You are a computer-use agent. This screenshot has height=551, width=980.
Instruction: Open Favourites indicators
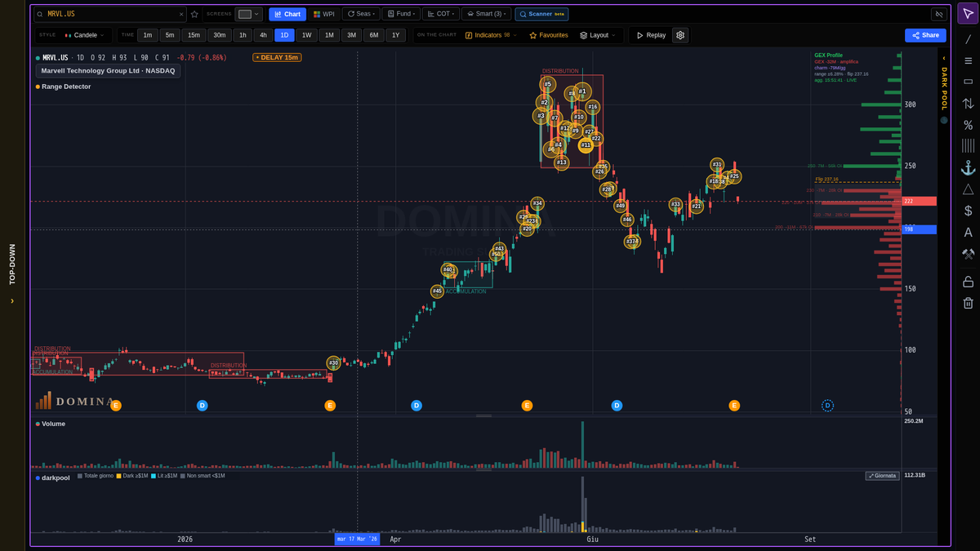pos(549,35)
